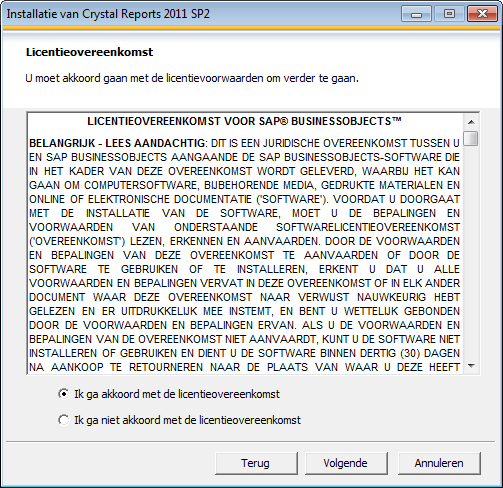Click the text 'BELANGRIJK - LEES AANDACHTIG'
Viewport: 503px width, 488px height.
click(117, 143)
